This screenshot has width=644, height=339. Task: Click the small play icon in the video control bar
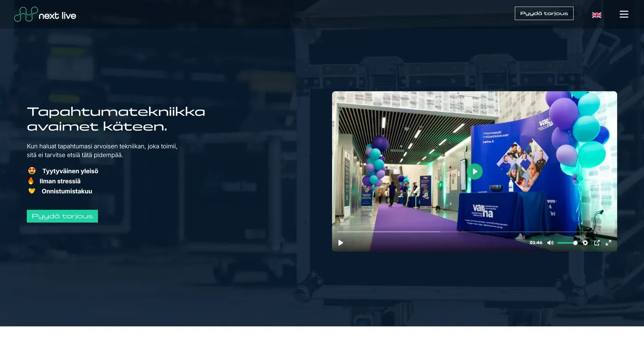[x=341, y=243]
